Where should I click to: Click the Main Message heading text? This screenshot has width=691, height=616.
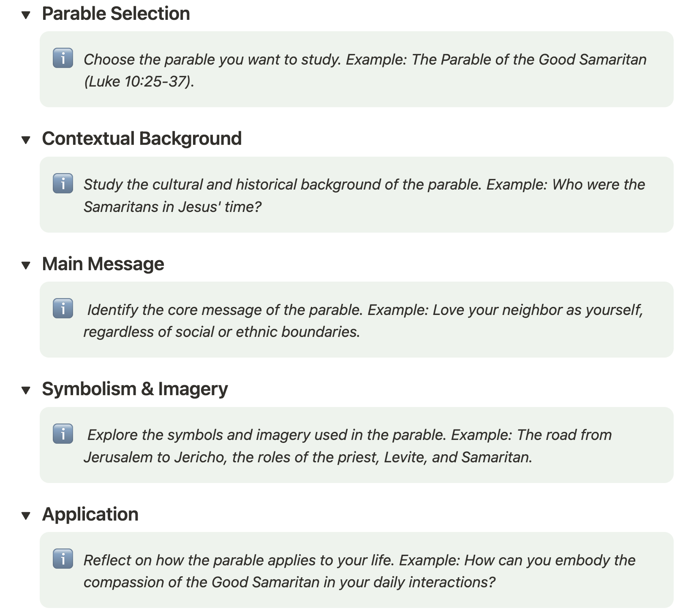(103, 264)
